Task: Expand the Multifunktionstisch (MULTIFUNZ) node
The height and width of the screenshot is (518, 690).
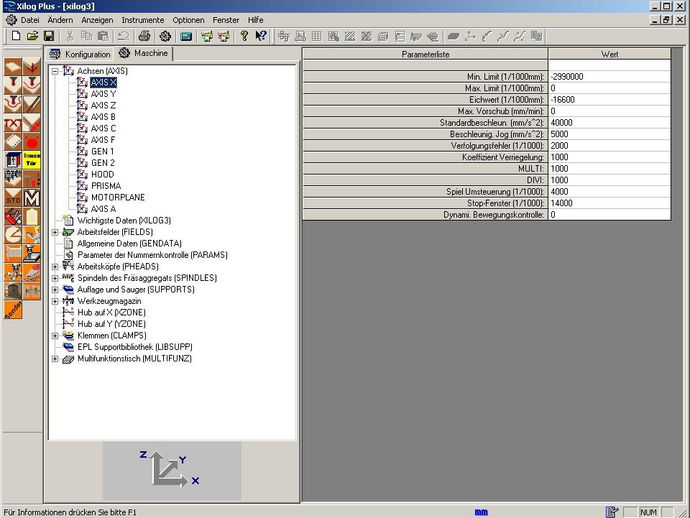Action: click(55, 359)
